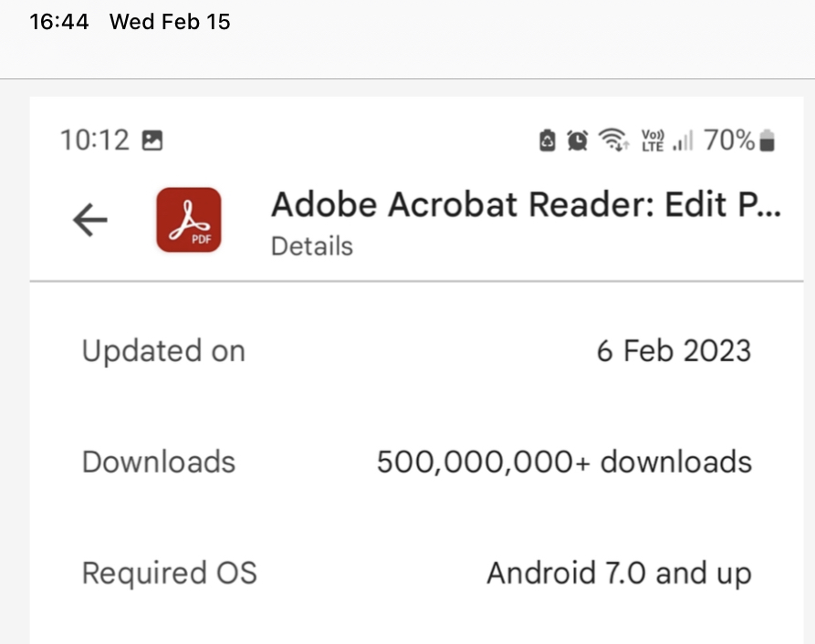Click the 10:12 clock in phone status bar
The height and width of the screenshot is (644, 815).
(95, 140)
